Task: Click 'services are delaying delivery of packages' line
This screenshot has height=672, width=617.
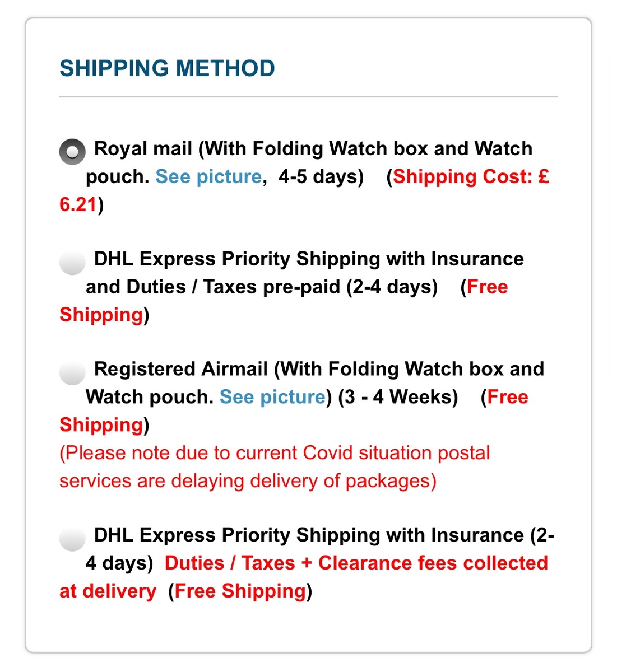Action: click(248, 481)
